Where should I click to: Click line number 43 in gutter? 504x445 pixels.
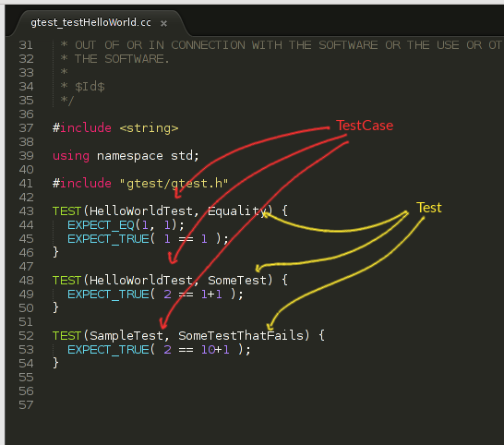26,211
